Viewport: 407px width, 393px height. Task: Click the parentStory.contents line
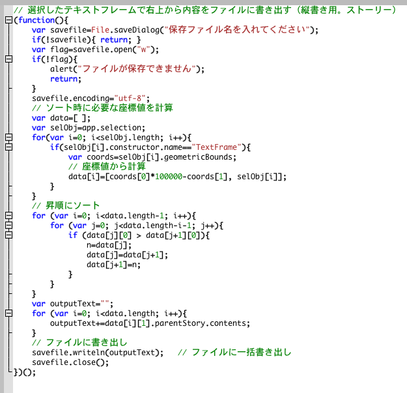click(150, 323)
